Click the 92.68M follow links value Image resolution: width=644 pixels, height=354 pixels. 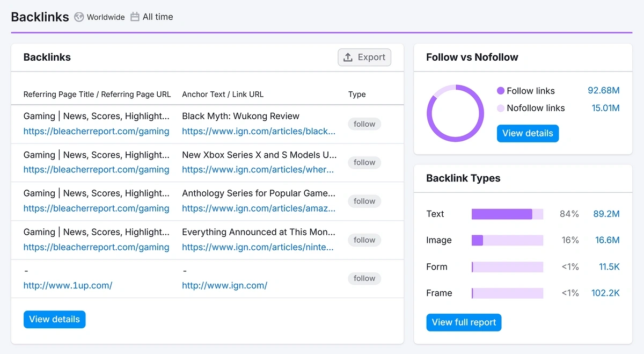604,91
